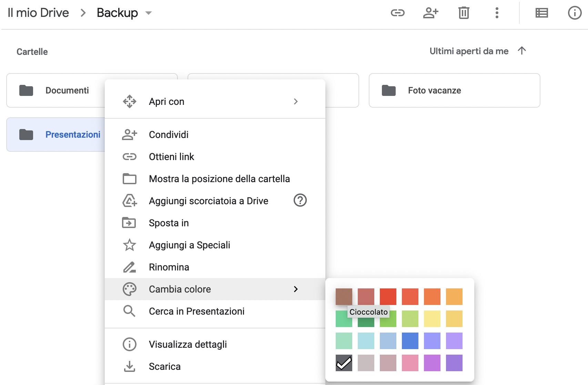Open Ultimi aperti da me sort options

469,51
